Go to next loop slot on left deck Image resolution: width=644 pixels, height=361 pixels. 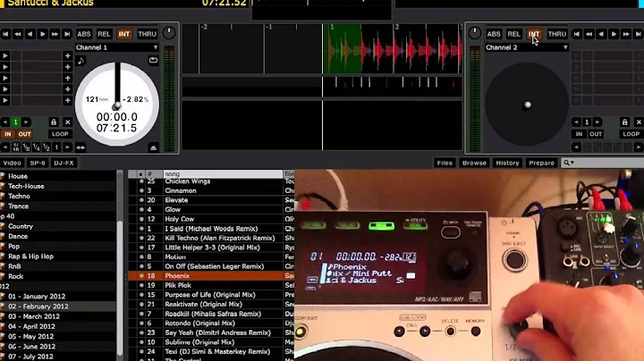tap(26, 122)
